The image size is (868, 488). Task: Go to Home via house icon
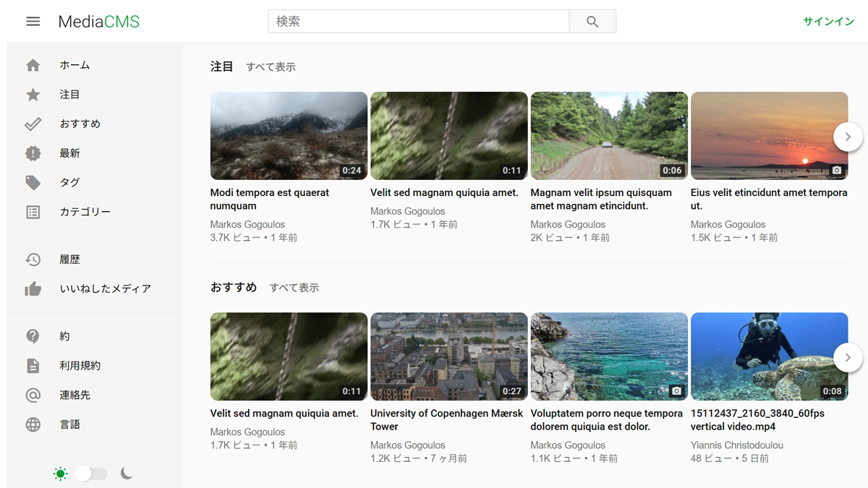[x=33, y=65]
